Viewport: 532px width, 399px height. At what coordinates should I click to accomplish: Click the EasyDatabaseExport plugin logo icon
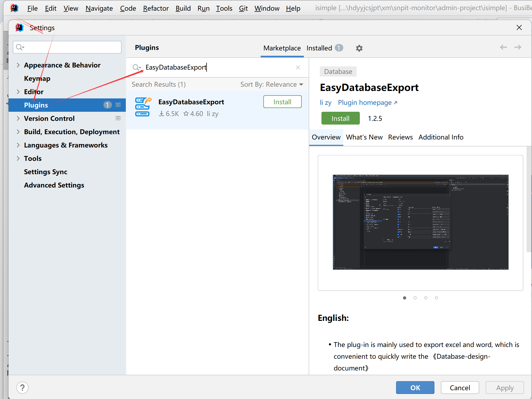click(143, 107)
